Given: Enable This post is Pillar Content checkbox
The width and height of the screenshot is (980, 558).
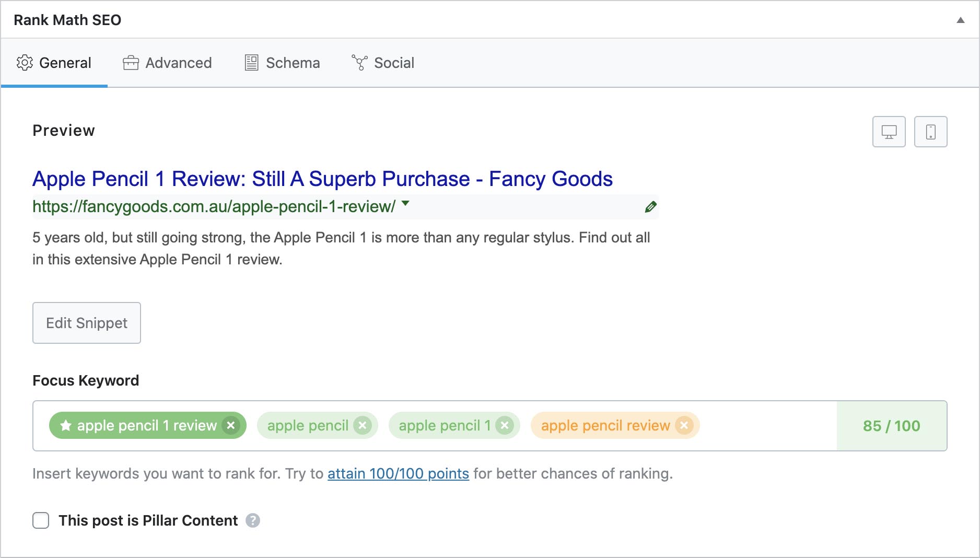Looking at the screenshot, I should point(41,520).
